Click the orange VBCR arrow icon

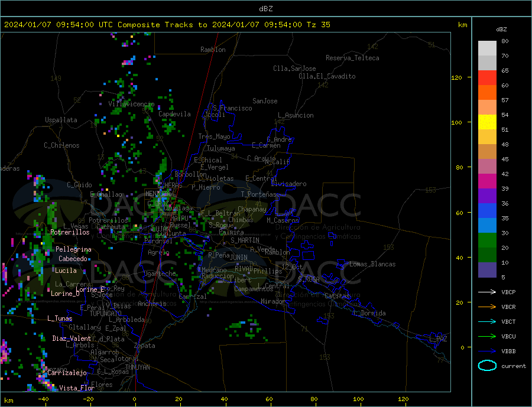487,307
